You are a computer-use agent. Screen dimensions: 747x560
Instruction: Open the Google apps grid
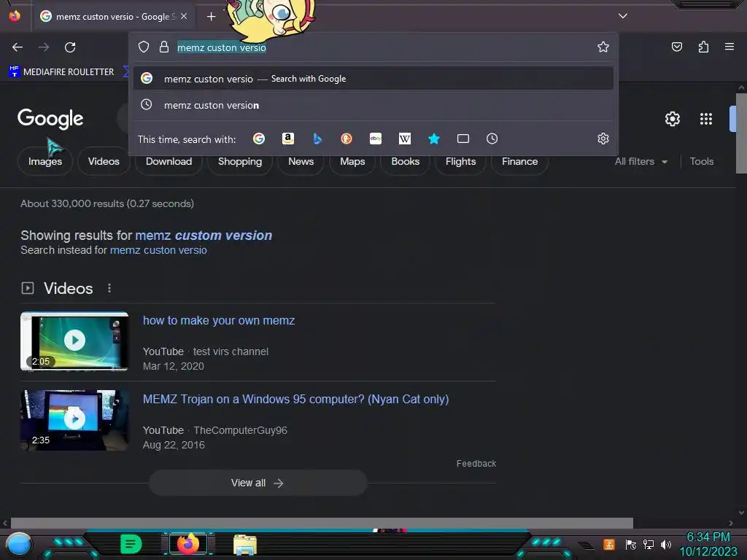pyautogui.click(x=706, y=119)
